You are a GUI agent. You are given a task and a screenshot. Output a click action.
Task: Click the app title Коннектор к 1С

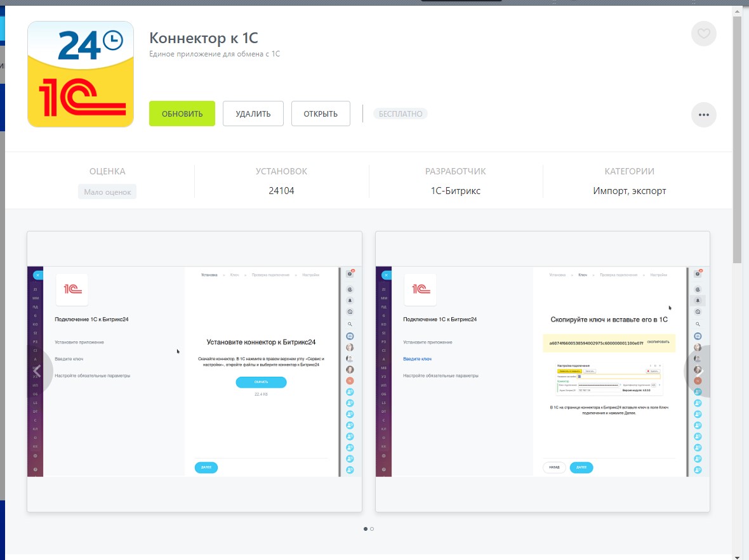click(204, 37)
